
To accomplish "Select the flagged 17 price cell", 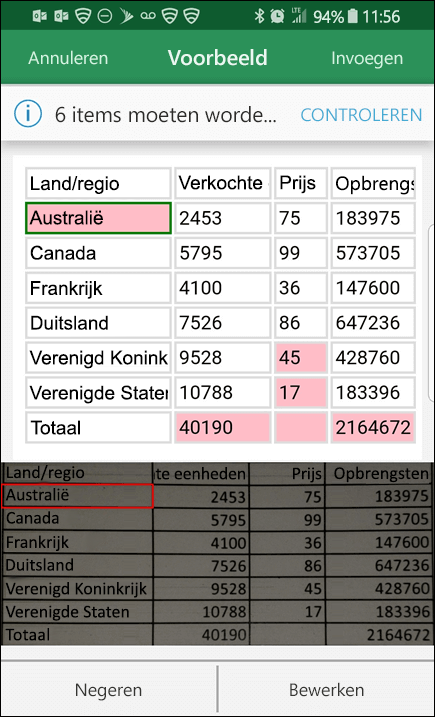I will coord(301,392).
